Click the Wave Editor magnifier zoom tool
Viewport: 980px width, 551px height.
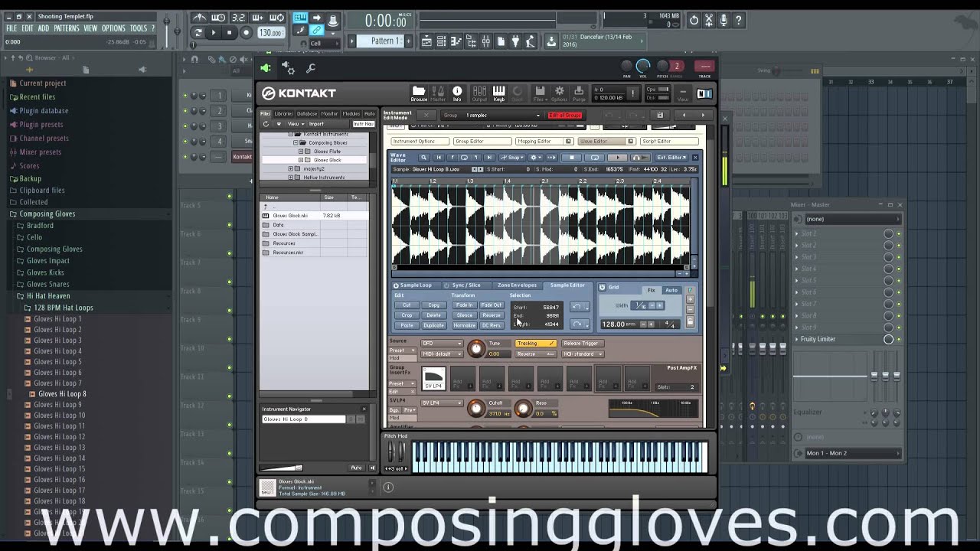pyautogui.click(x=423, y=158)
